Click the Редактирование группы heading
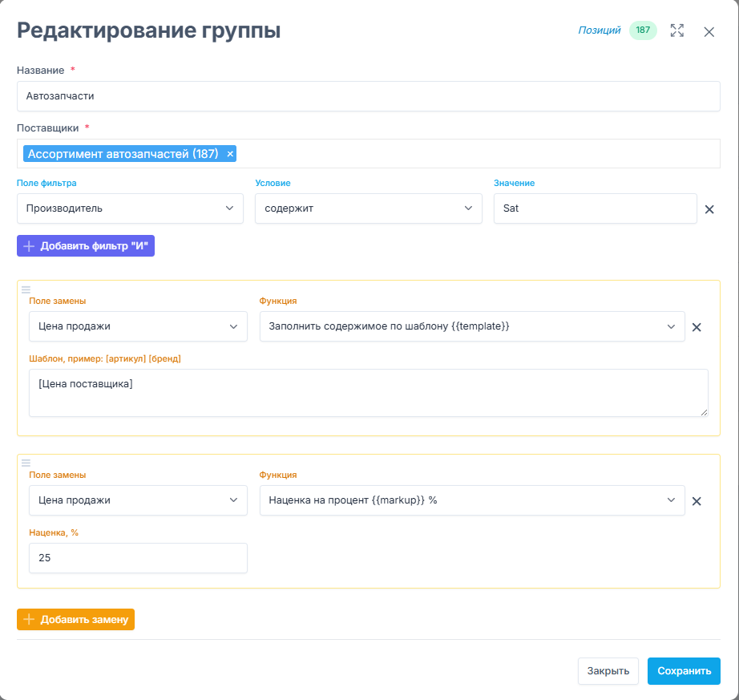This screenshot has width=739, height=700. pos(148,30)
